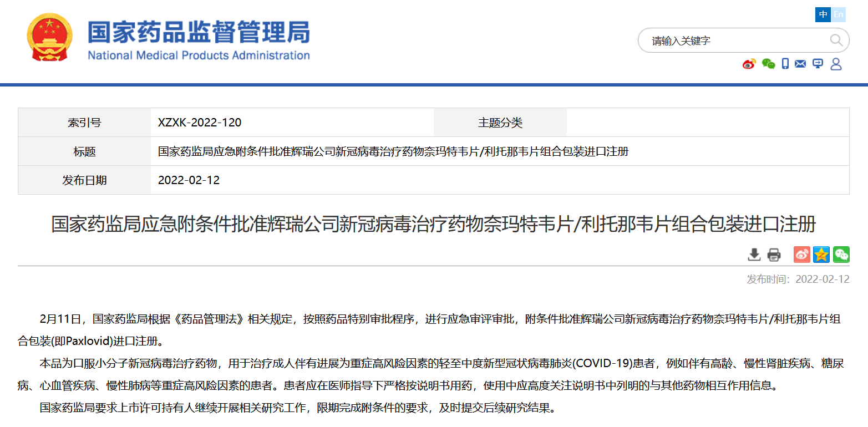Click the large article headline
868x427 pixels.
tap(434, 225)
